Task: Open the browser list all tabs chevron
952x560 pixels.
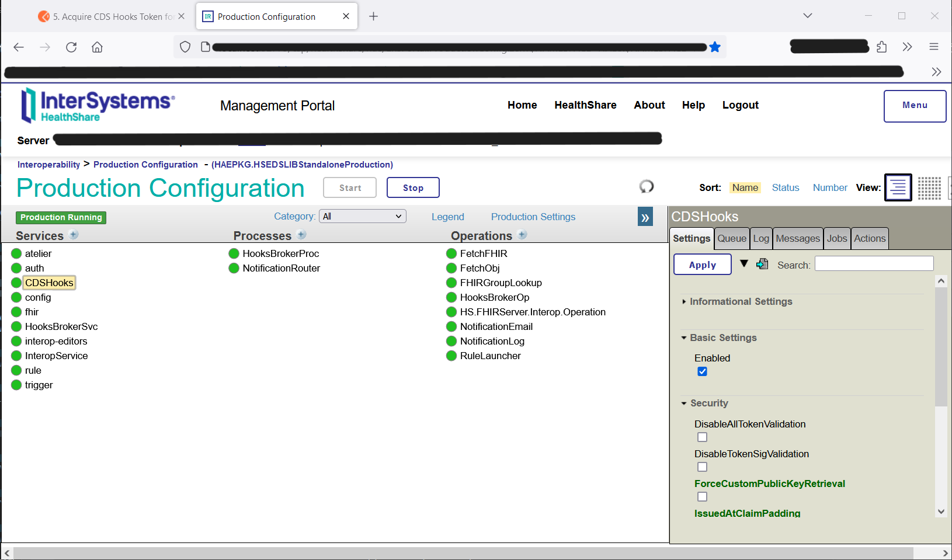Action: coord(808,16)
